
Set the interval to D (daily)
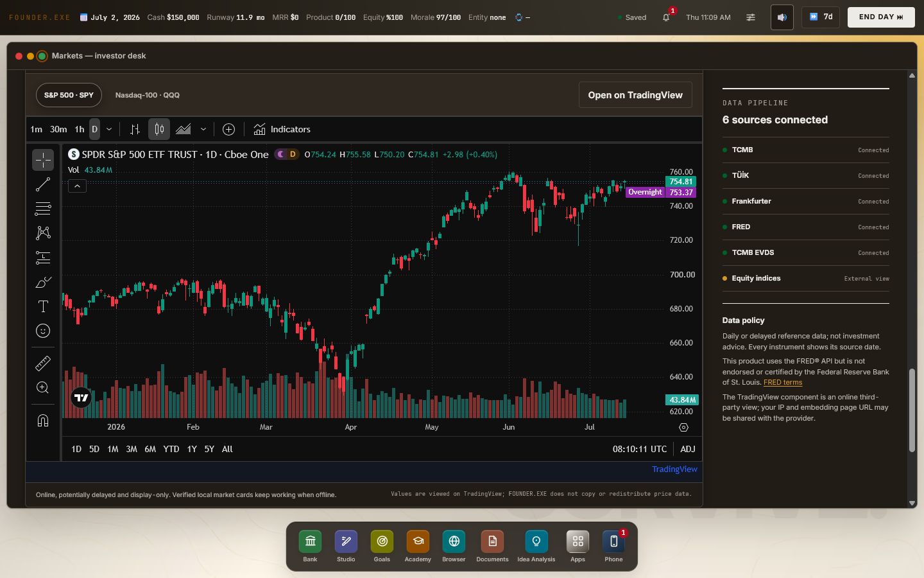pos(94,129)
